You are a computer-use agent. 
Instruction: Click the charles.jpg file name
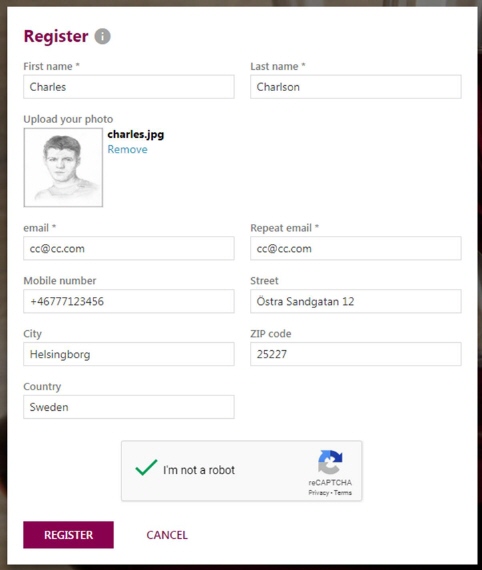point(136,135)
